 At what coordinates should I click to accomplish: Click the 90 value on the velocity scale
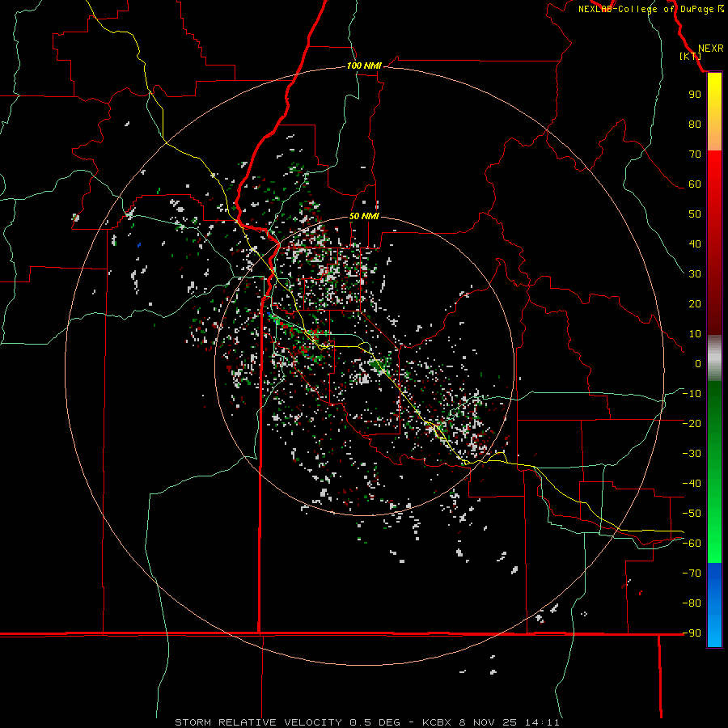[x=695, y=95]
